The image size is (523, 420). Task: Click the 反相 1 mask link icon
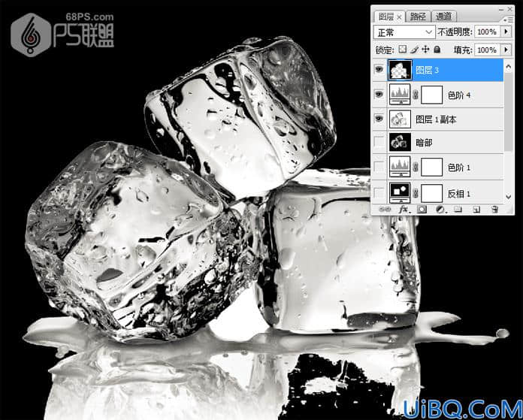(416, 193)
